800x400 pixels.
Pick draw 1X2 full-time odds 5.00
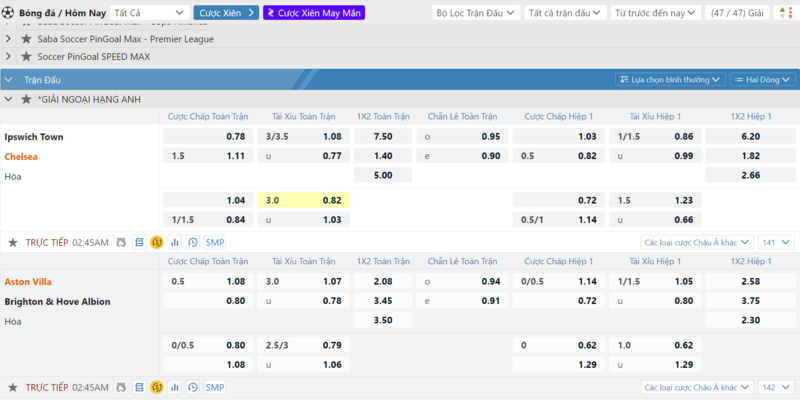[383, 176]
